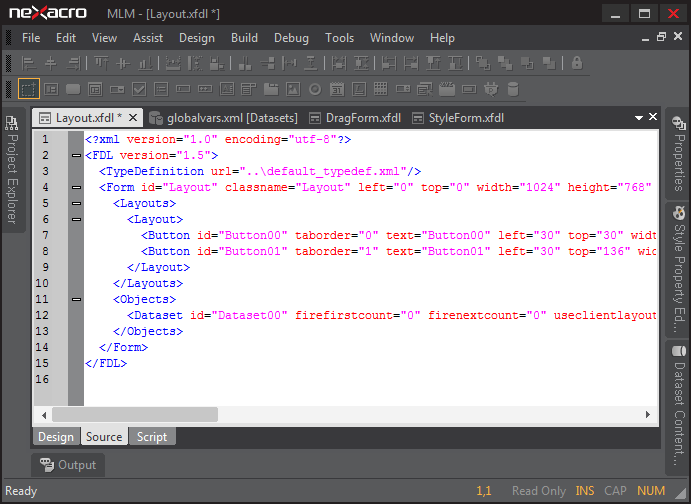Viewport: 691px width, 504px height.
Task: Click the checkbox component icon in toolbar
Action: click(x=139, y=89)
